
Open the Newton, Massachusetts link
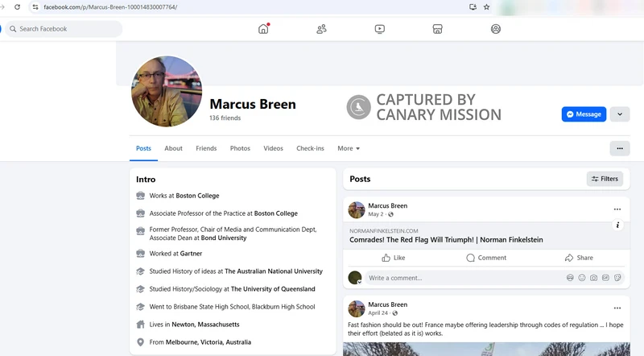click(205, 325)
